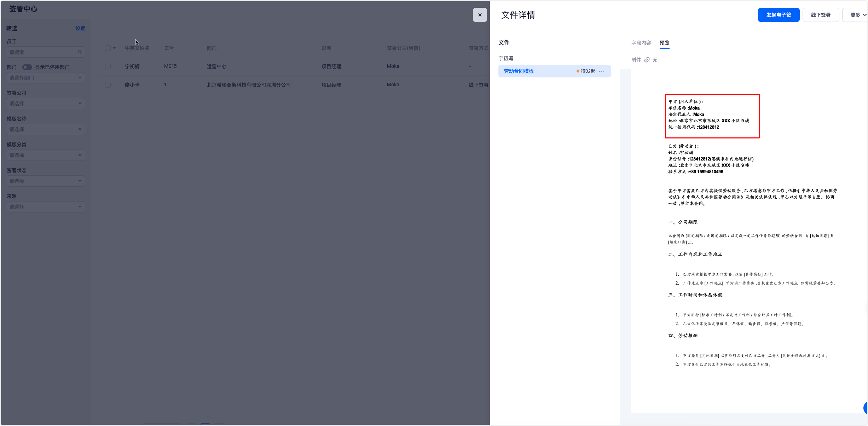Close the file details panel with X
Image resolution: width=868 pixels, height=426 pixels.
point(480,15)
